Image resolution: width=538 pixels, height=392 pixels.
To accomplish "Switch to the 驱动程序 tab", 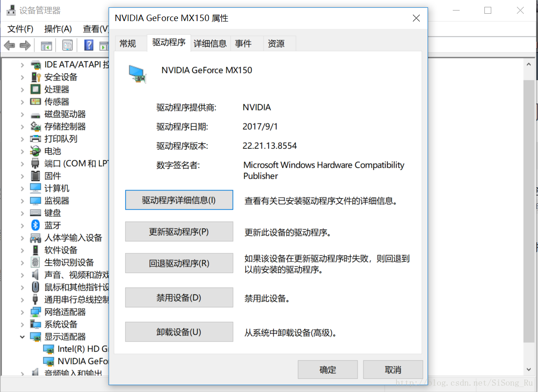I will click(169, 43).
